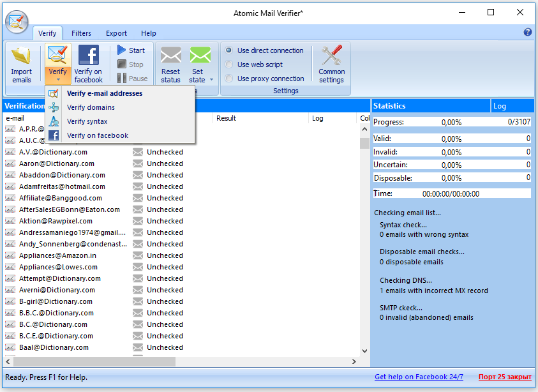Viewport: 538px width, 392px height.
Task: Click envelope icon in Appliances@Amazon.in row
Action: click(x=138, y=256)
